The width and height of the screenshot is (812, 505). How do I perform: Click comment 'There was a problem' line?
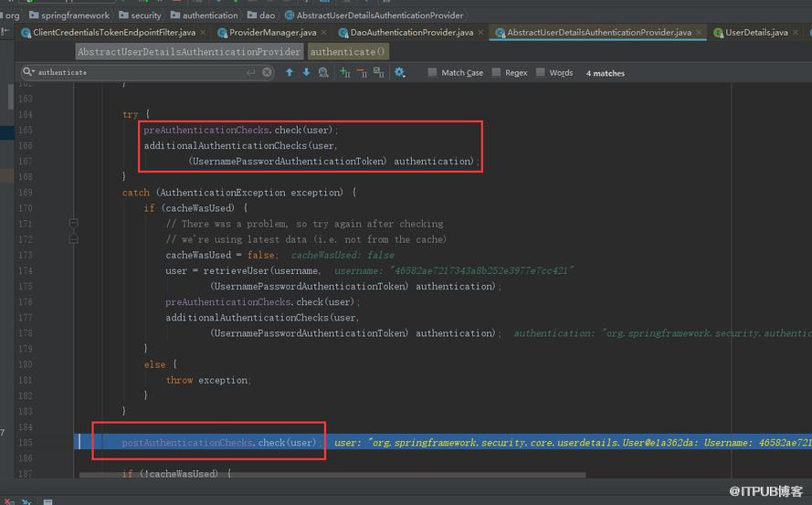(x=304, y=224)
